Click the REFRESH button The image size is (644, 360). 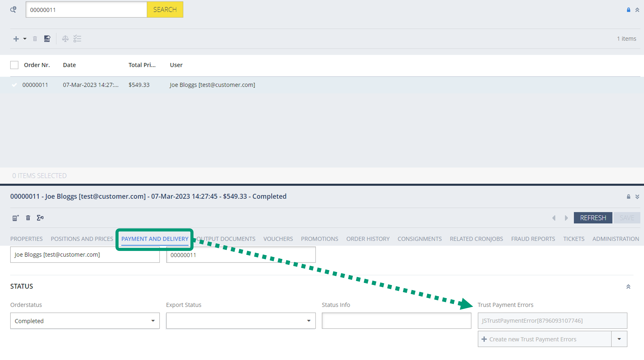pyautogui.click(x=593, y=218)
